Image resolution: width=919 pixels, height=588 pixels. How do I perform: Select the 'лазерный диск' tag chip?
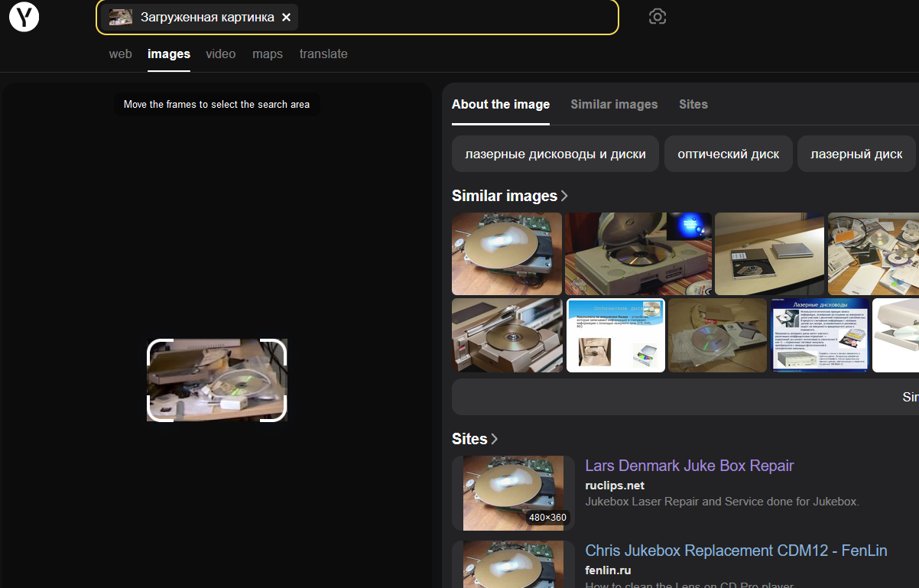pyautogui.click(x=856, y=154)
